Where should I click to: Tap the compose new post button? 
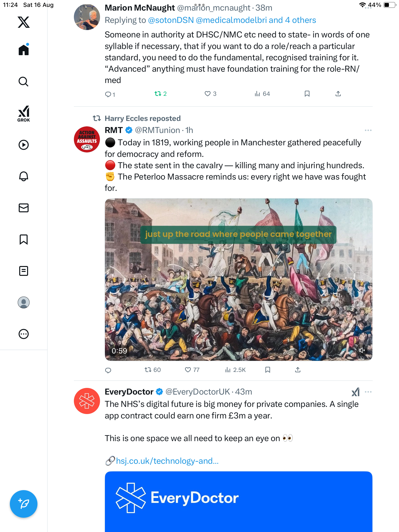(x=24, y=504)
